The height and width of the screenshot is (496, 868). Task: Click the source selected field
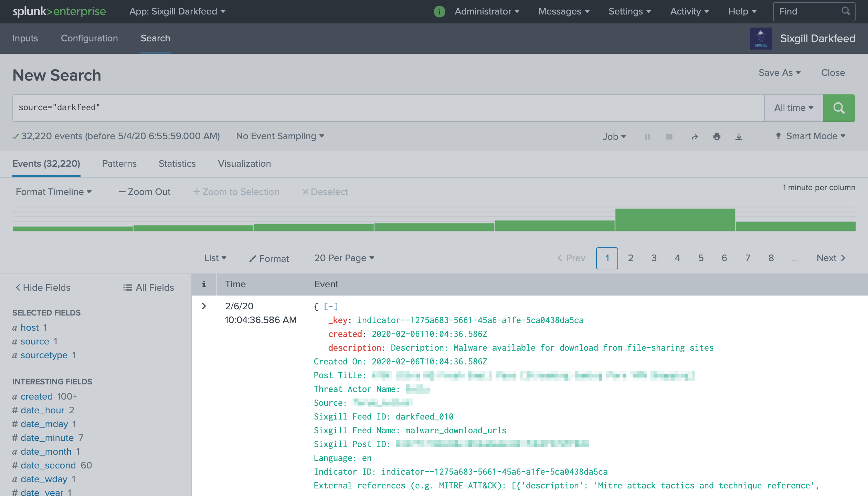[x=35, y=341]
